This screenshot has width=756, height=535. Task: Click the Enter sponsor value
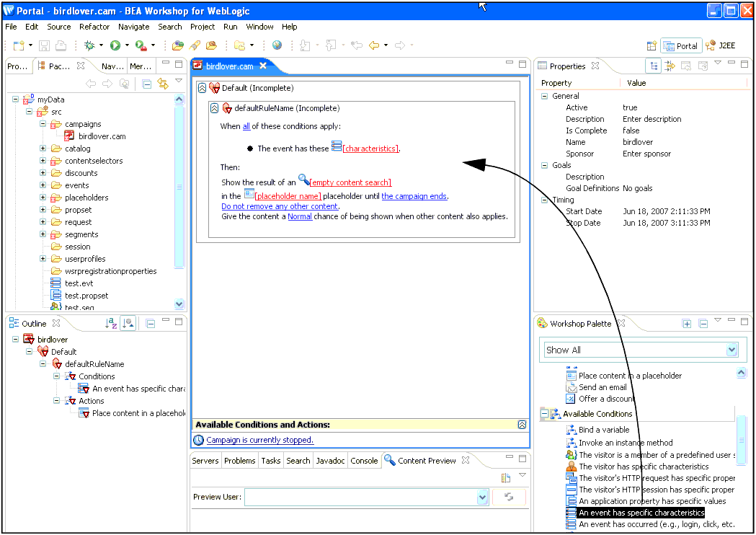(x=646, y=154)
